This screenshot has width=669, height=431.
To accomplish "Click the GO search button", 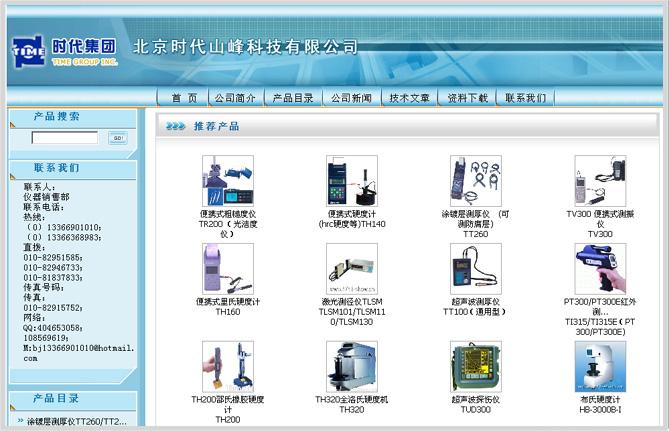I will click(118, 138).
